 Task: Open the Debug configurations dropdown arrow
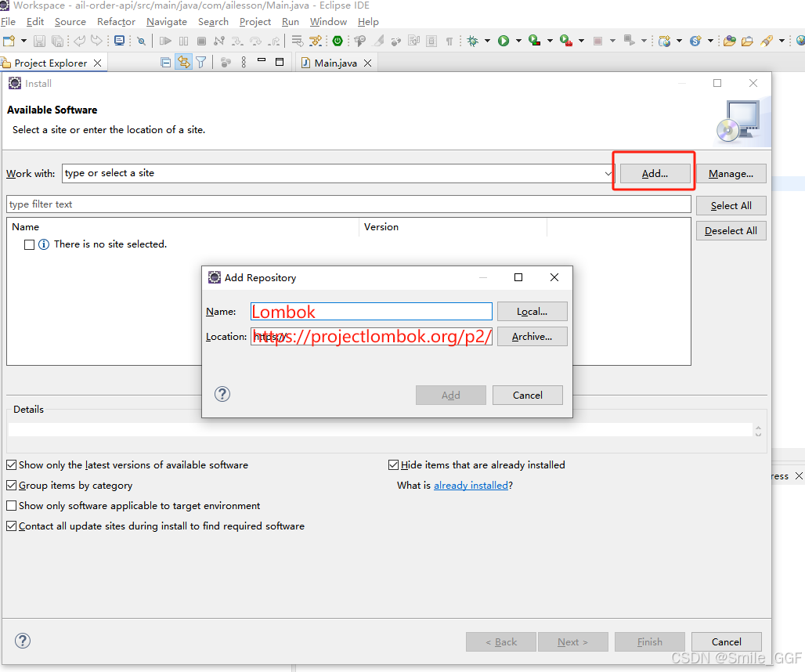487,41
